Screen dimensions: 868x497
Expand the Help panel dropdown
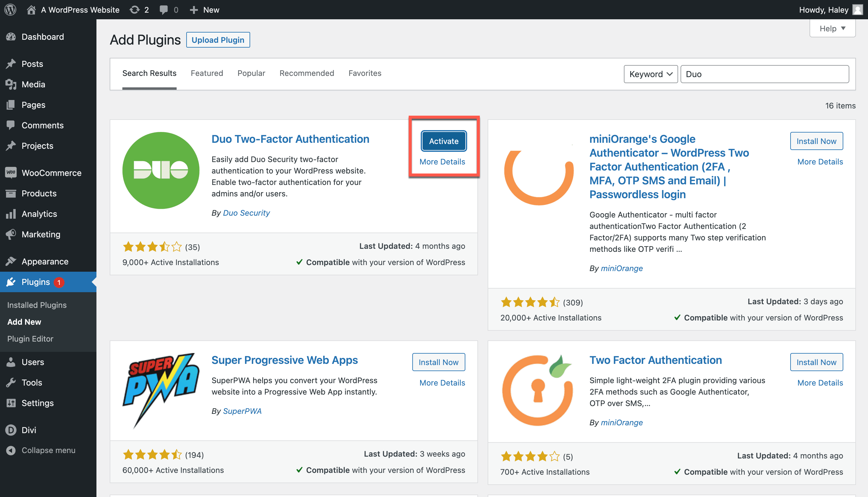tap(832, 28)
